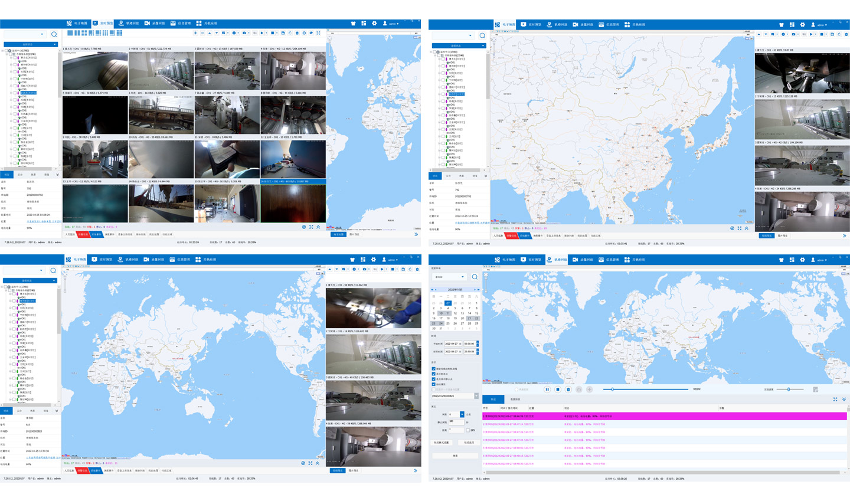Open the 数据报表 tab
850x504 pixels.
(515, 400)
